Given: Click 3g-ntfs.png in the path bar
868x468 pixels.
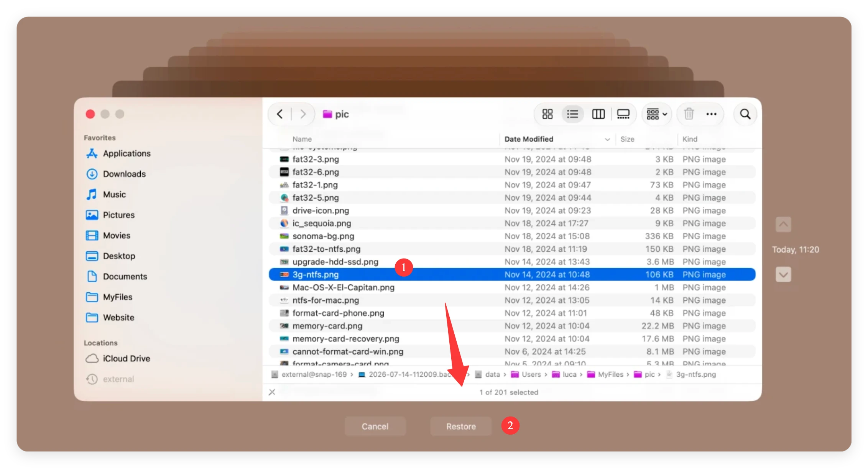Looking at the screenshot, I should click(x=691, y=374).
